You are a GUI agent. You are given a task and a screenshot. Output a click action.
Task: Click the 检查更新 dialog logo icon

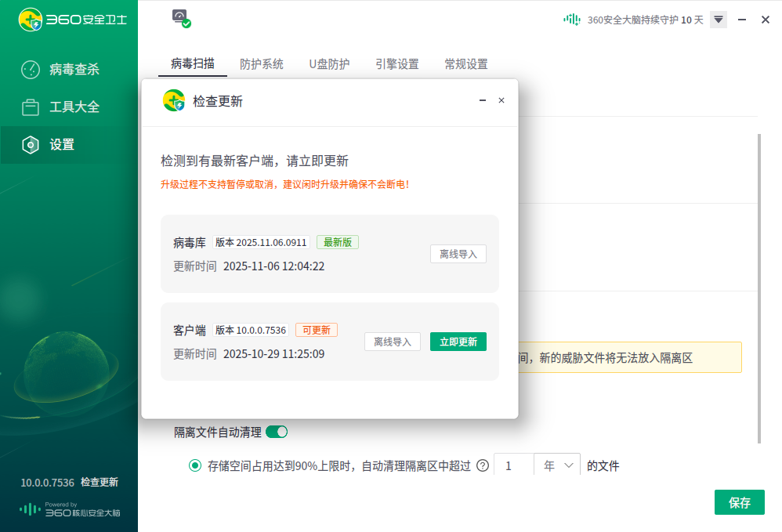click(173, 101)
